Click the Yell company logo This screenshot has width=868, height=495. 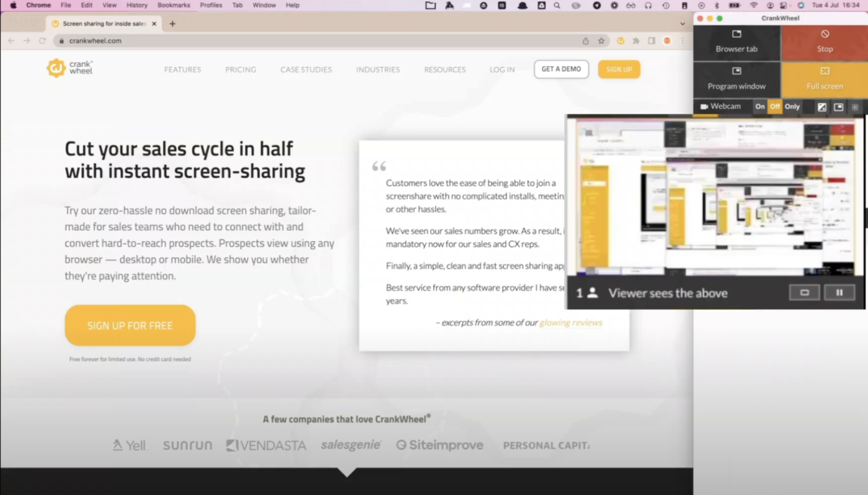point(130,445)
